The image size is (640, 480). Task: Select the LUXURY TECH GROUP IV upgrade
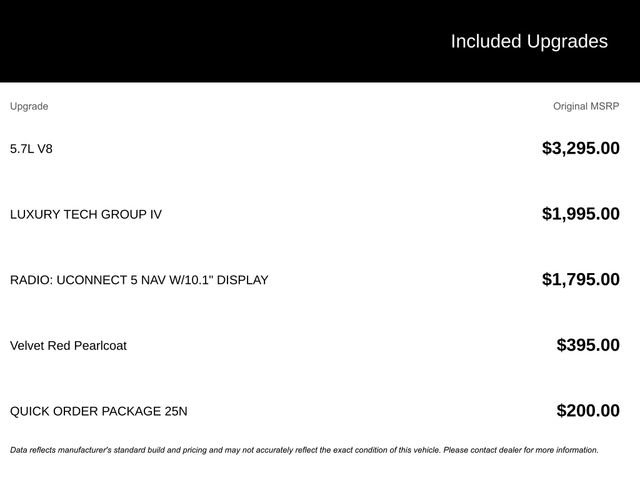[x=85, y=214]
